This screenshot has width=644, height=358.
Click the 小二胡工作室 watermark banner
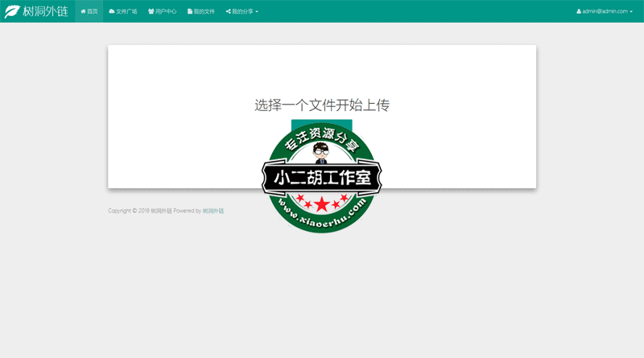pyautogui.click(x=322, y=178)
